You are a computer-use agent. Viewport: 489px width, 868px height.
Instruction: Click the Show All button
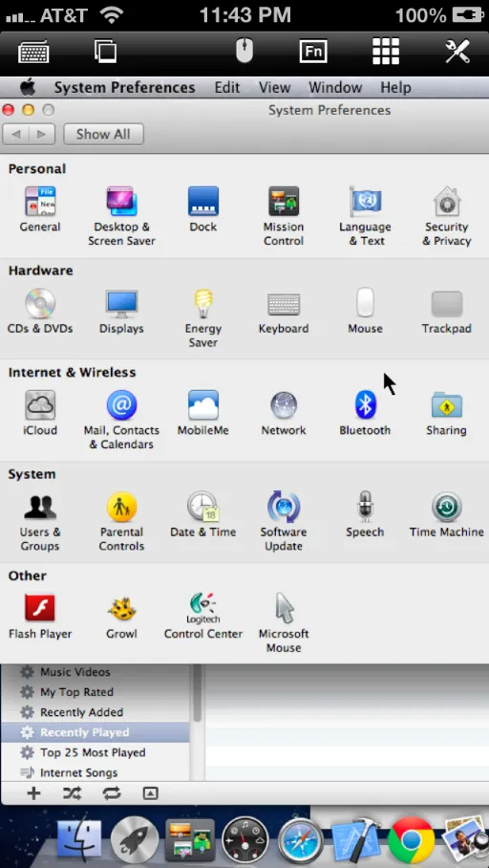[x=103, y=134]
